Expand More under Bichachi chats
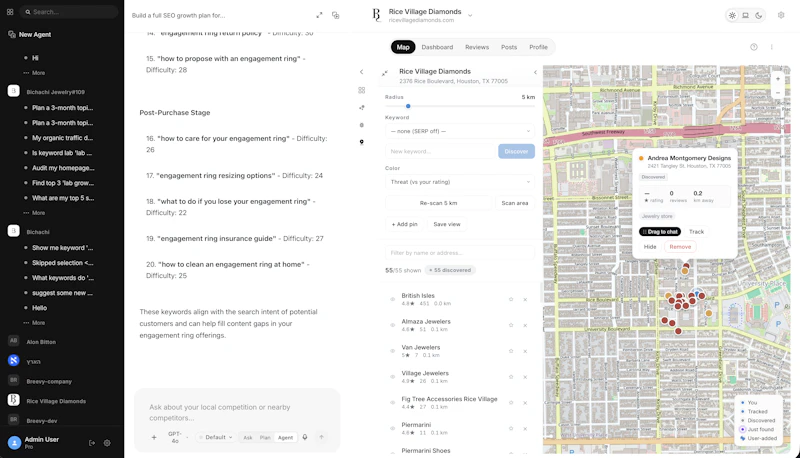Image resolution: width=800 pixels, height=458 pixels. coord(35,323)
